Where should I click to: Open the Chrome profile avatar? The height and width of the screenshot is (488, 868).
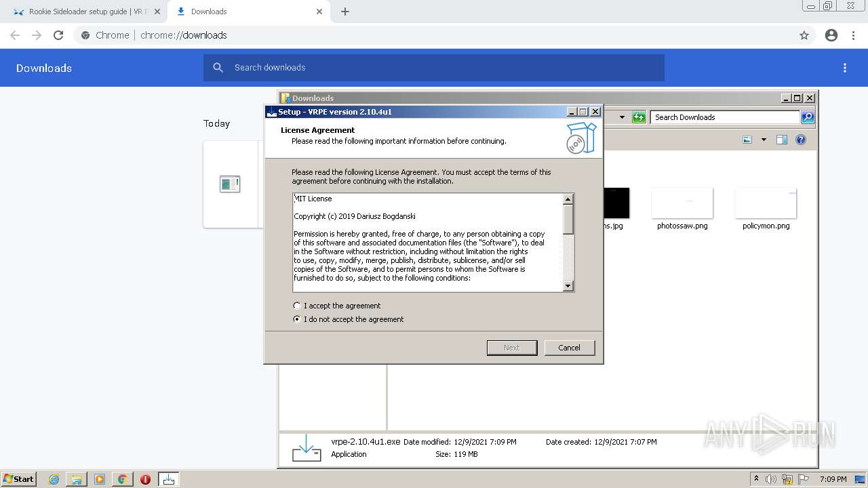click(x=831, y=35)
